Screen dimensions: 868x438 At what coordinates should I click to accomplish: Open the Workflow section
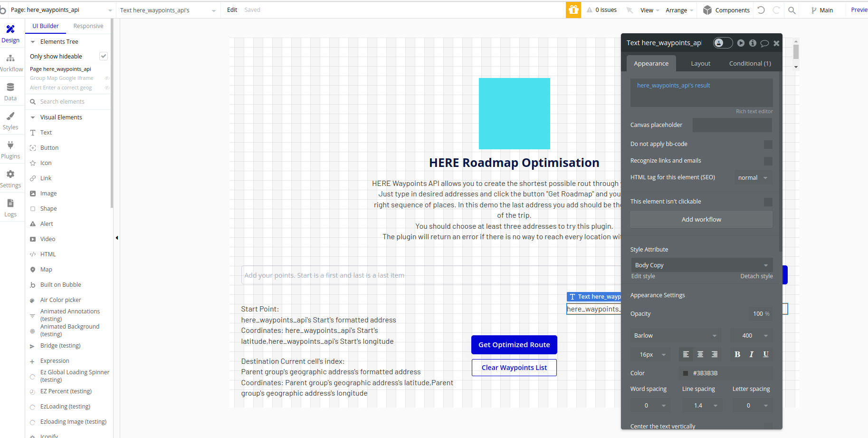click(x=10, y=63)
